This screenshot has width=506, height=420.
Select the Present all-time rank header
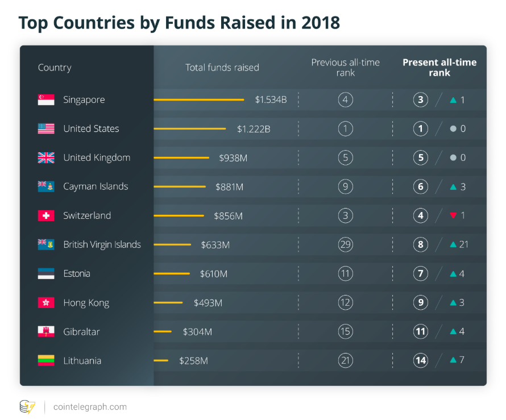pyautogui.click(x=439, y=68)
